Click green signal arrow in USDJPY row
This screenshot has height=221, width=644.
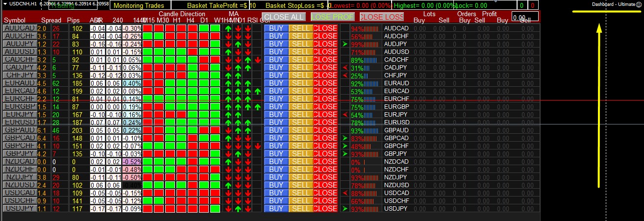coord(346,209)
